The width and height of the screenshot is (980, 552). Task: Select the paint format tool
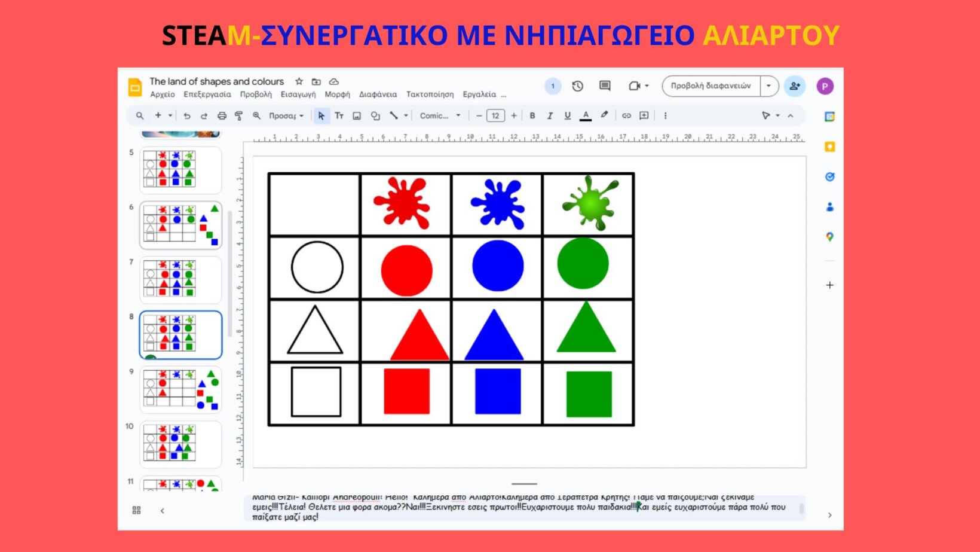(x=238, y=116)
